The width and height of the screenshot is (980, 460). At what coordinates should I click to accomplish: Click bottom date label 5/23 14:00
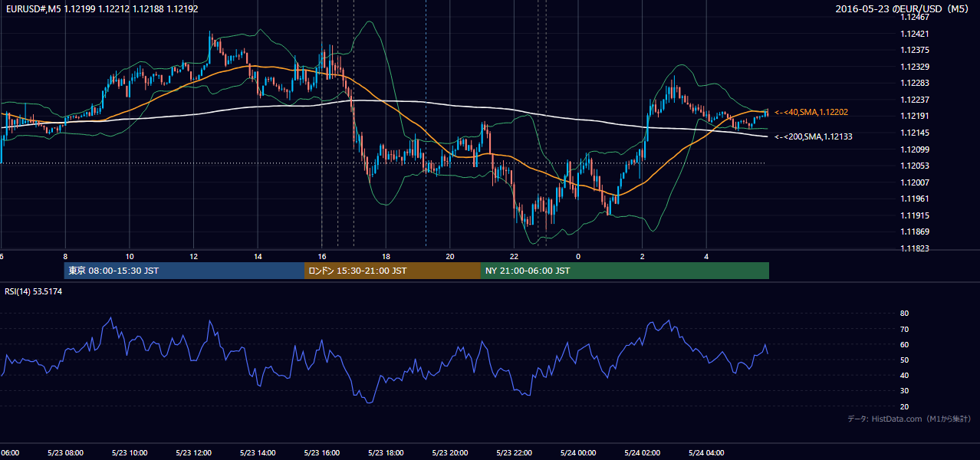(258, 453)
